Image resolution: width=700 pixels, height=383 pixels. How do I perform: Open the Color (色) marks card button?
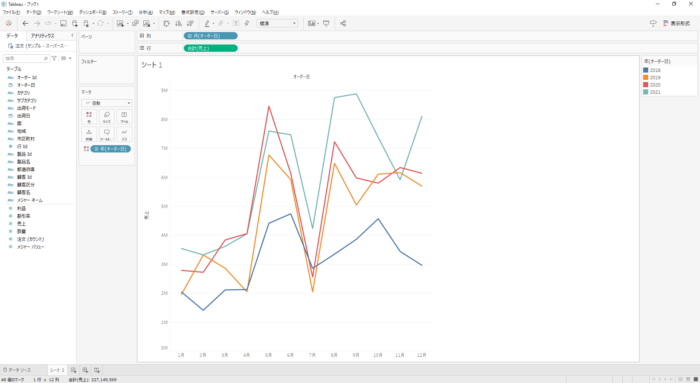[x=89, y=117]
